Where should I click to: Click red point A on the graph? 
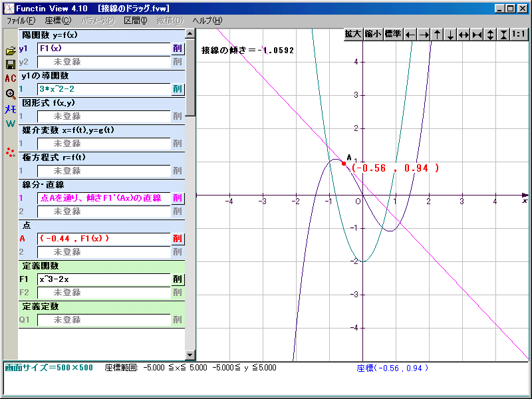(344, 164)
